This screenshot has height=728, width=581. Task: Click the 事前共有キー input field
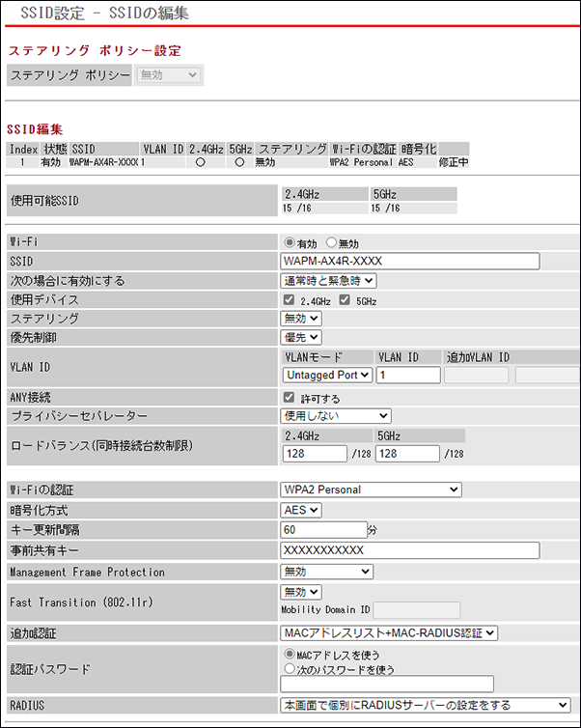(x=409, y=550)
